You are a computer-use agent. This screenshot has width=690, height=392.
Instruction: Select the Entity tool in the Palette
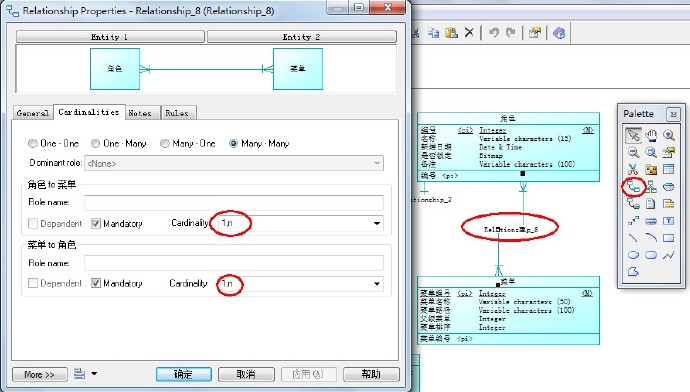[x=669, y=169]
